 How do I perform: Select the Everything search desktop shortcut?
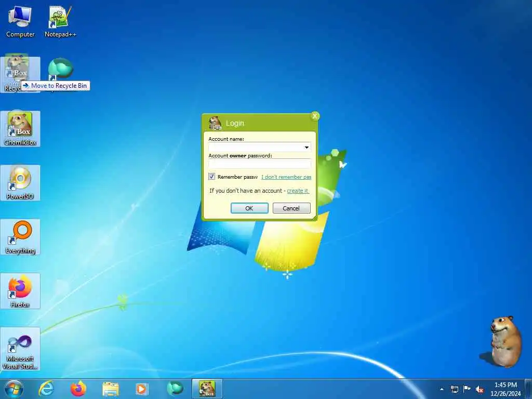(x=20, y=237)
